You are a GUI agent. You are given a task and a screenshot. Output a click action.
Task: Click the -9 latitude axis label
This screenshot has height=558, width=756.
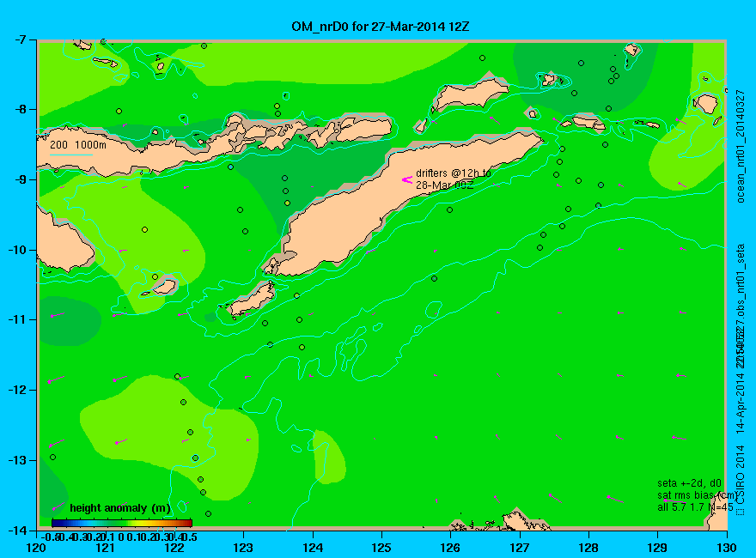(x=19, y=179)
